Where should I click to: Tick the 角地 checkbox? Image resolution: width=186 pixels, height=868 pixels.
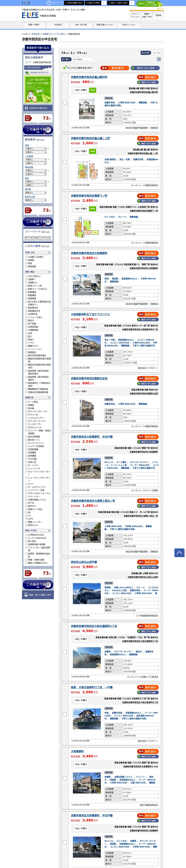pyautogui.click(x=26, y=263)
